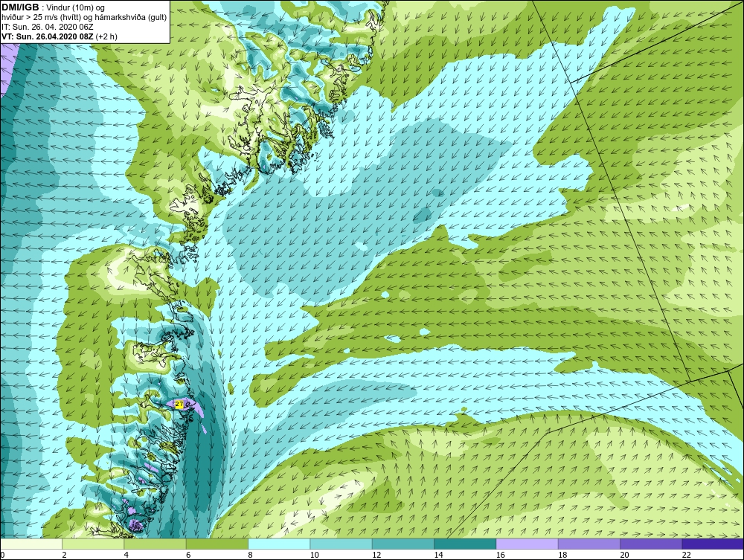Click the '20' scale label
The image size is (744, 560).
click(x=624, y=555)
